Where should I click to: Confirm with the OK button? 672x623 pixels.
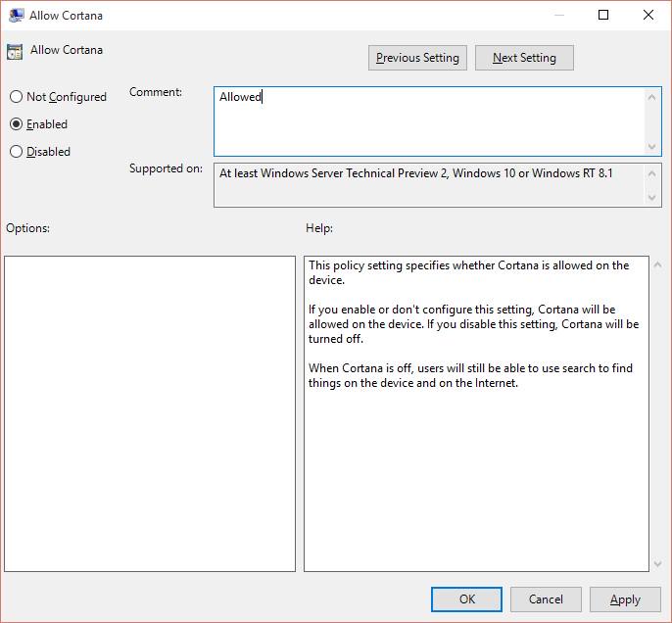click(466, 599)
